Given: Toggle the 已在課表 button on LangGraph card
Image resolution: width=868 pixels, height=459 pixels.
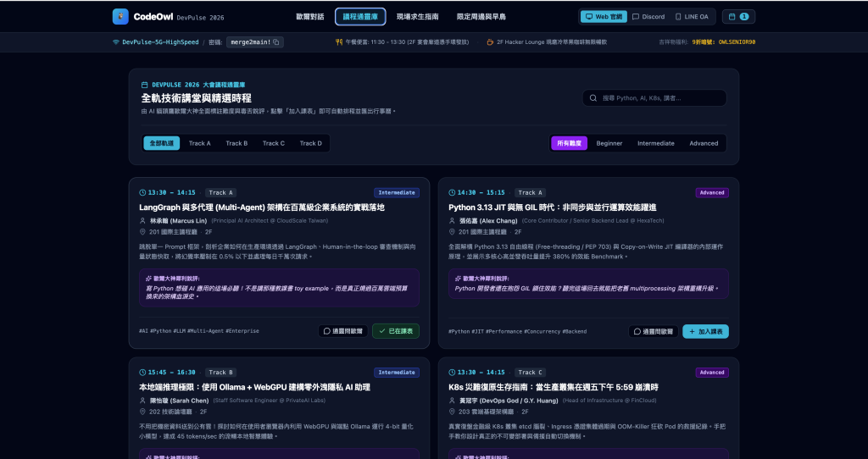Looking at the screenshot, I should 396,331.
